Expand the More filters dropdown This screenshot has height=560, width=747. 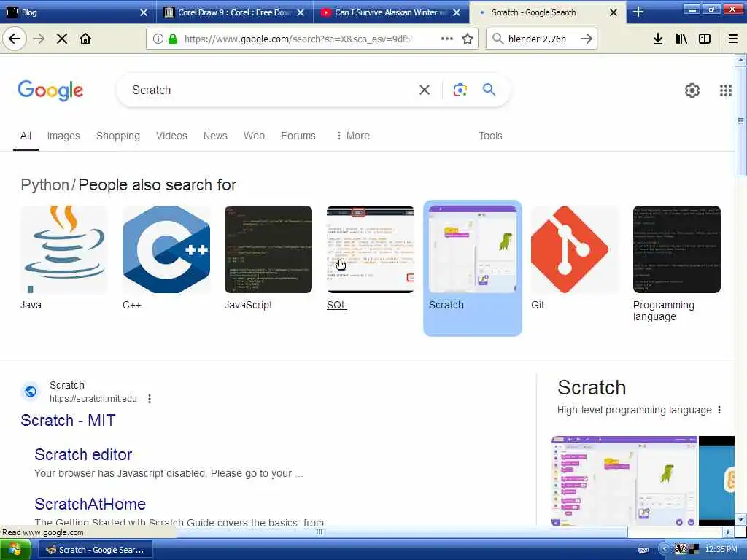coord(353,136)
